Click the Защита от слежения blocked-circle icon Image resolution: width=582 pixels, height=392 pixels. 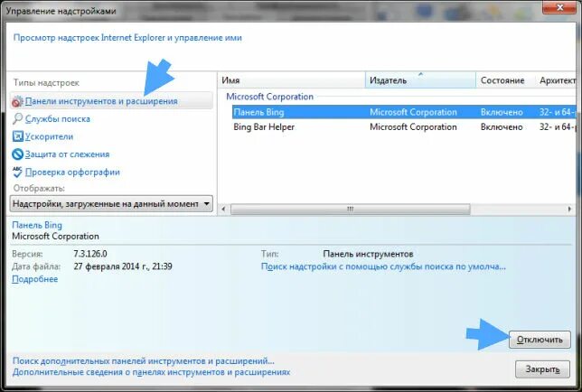click(17, 154)
